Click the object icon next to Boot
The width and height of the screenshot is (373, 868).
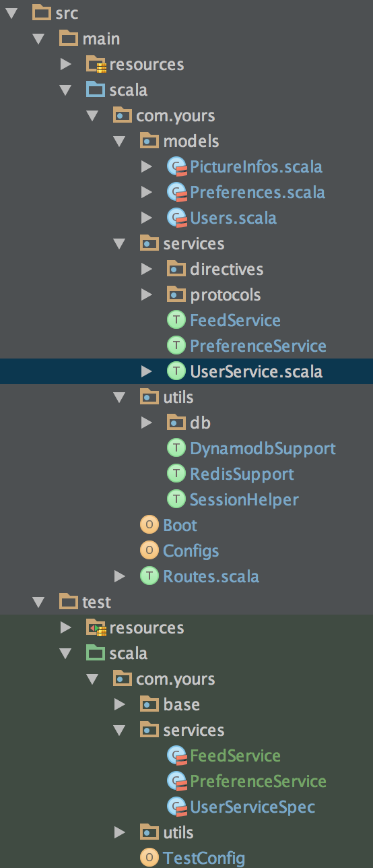[149, 525]
